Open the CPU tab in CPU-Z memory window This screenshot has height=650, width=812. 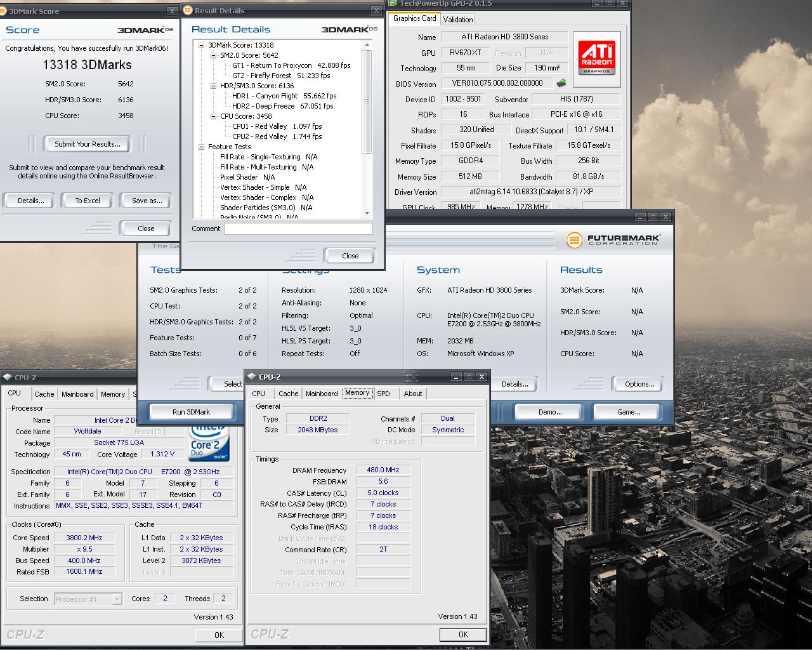(259, 394)
